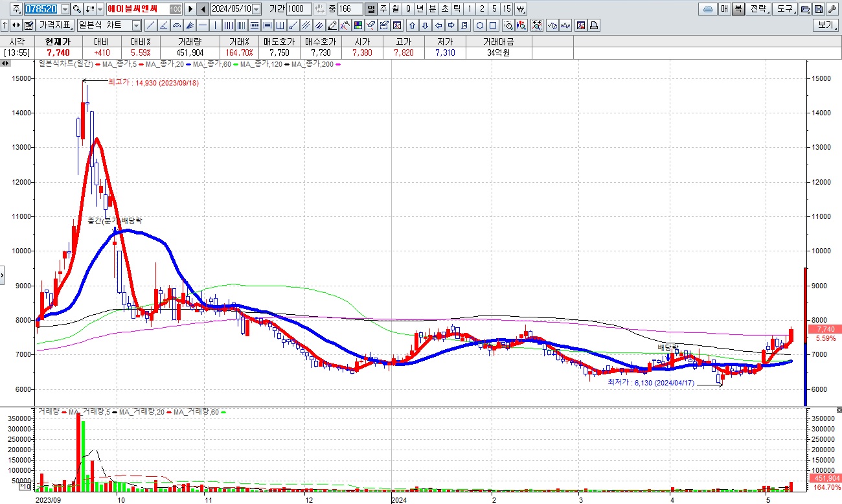The width and height of the screenshot is (842, 504).
Task: Click the up arrow marker icon
Action: coord(412,25)
